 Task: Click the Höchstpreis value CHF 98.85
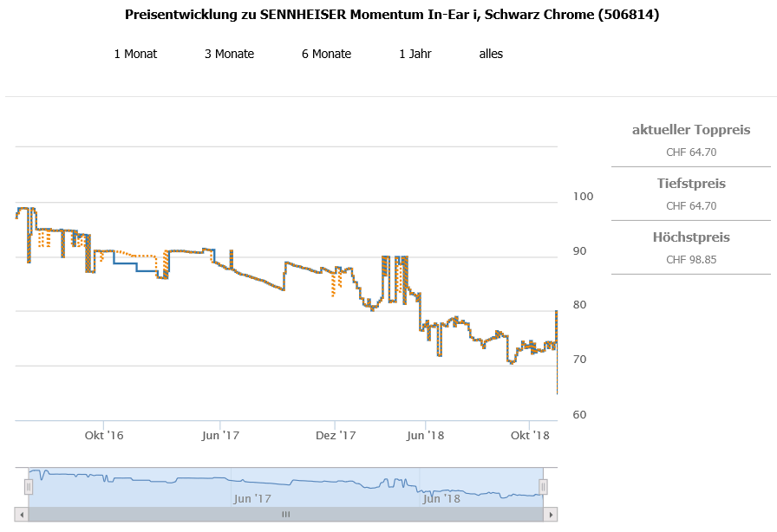(x=691, y=260)
